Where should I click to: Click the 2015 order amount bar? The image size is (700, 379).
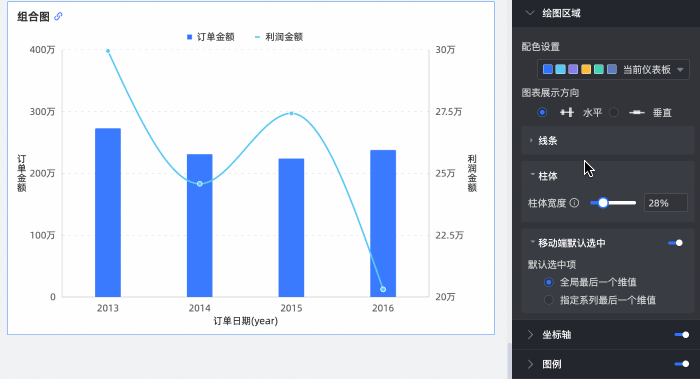pos(292,228)
